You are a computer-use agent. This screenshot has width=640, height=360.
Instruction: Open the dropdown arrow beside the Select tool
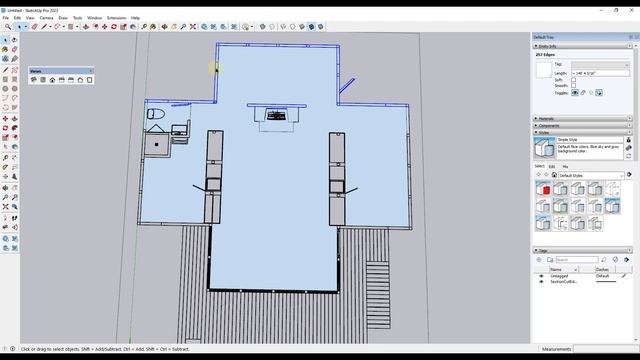(x=26, y=27)
